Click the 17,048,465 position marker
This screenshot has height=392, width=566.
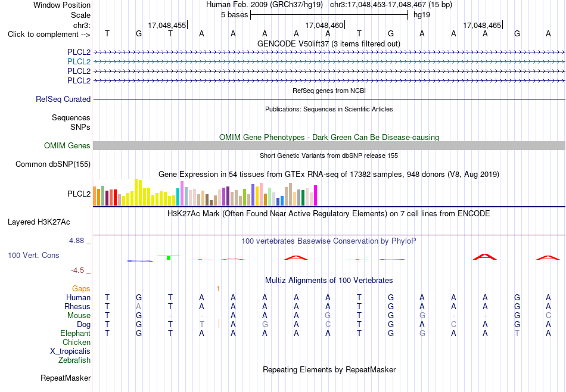[482, 25]
